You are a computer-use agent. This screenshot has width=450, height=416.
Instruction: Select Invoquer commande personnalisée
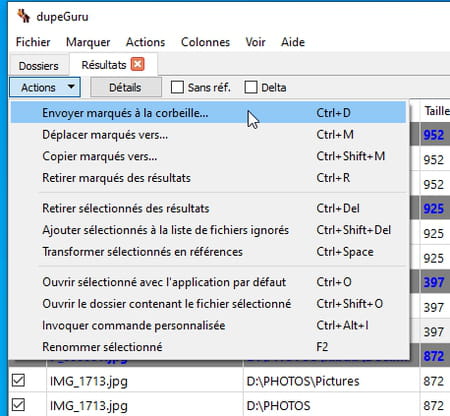pyautogui.click(x=208, y=325)
